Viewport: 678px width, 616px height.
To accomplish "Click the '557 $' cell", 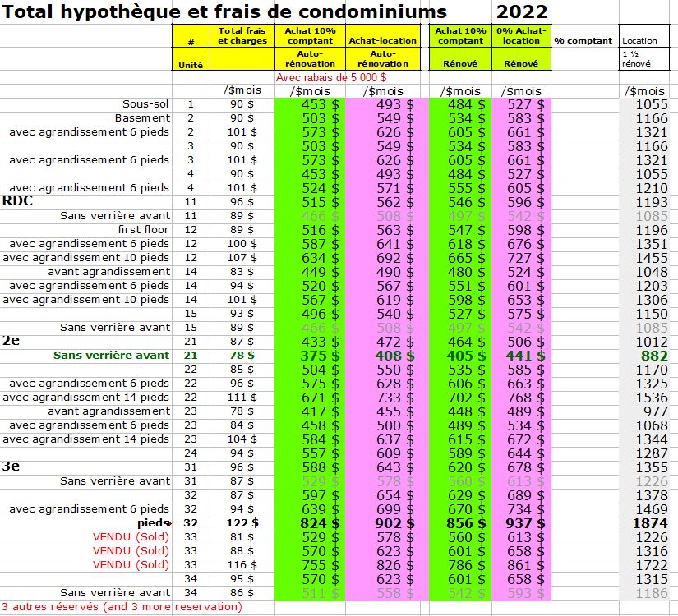I will pyautogui.click(x=320, y=453).
